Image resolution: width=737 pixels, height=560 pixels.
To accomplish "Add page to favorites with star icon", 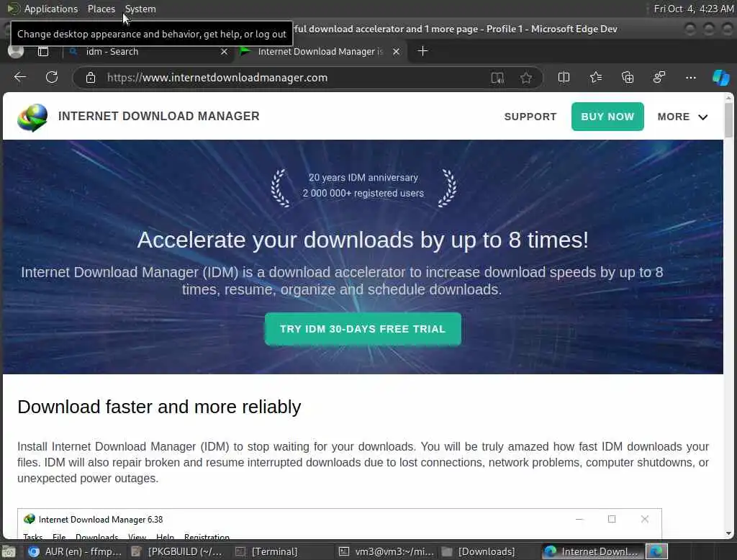I will tap(526, 78).
